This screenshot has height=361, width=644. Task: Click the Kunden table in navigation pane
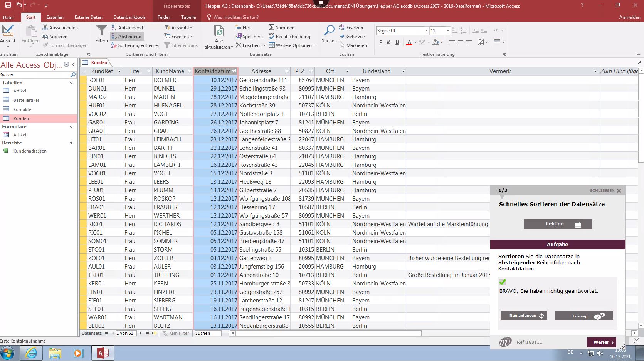(x=39, y=119)
